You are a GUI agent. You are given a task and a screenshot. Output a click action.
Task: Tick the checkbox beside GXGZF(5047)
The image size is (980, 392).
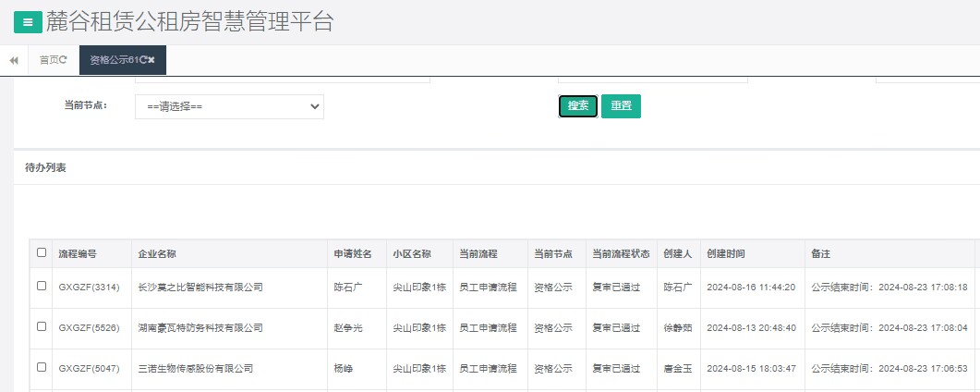42,367
